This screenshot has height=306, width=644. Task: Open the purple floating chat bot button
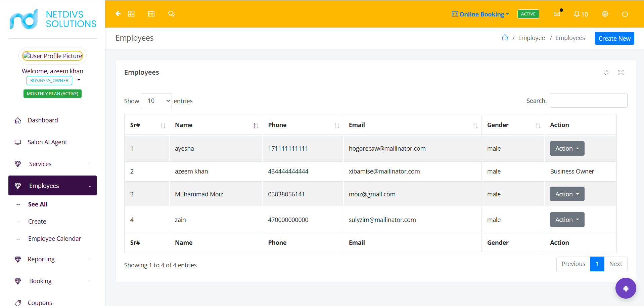(626, 288)
